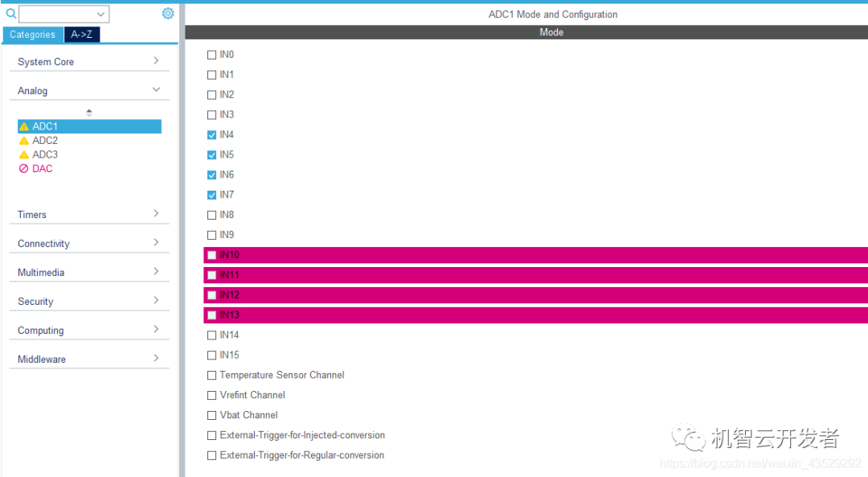Click ADC2 warning triangle icon

click(24, 141)
